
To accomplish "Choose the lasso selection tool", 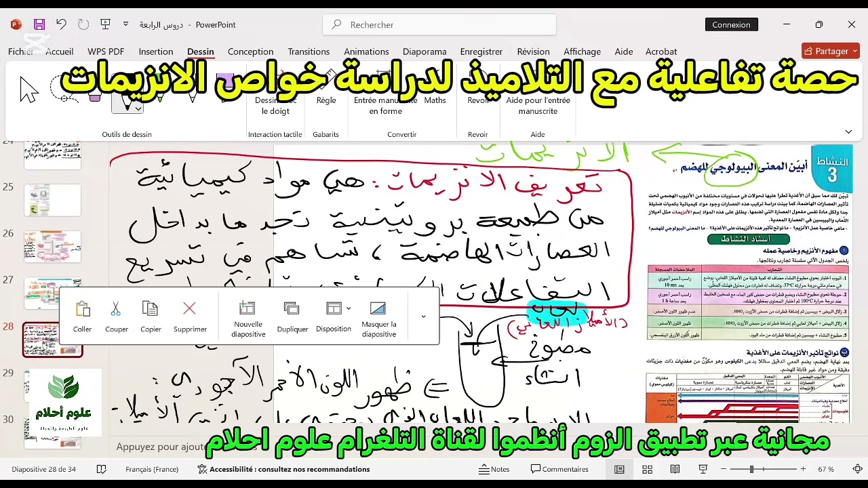I will point(63,89).
